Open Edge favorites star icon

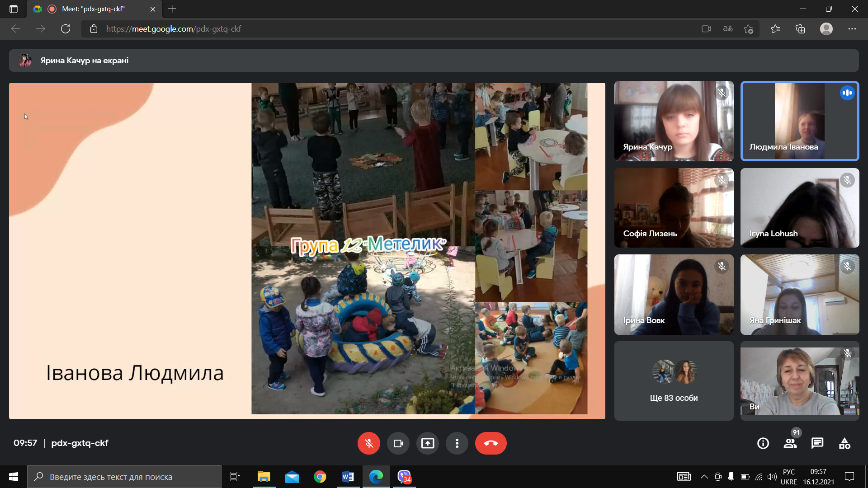click(775, 29)
